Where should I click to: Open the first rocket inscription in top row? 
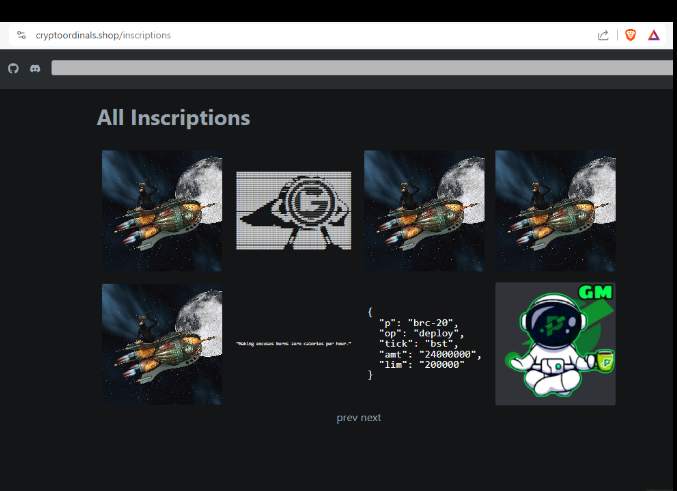(162, 211)
